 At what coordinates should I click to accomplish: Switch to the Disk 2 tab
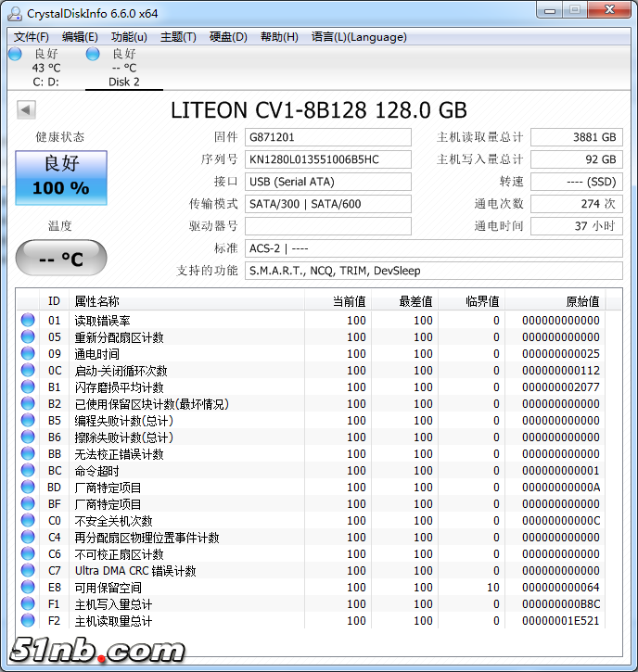[x=124, y=82]
